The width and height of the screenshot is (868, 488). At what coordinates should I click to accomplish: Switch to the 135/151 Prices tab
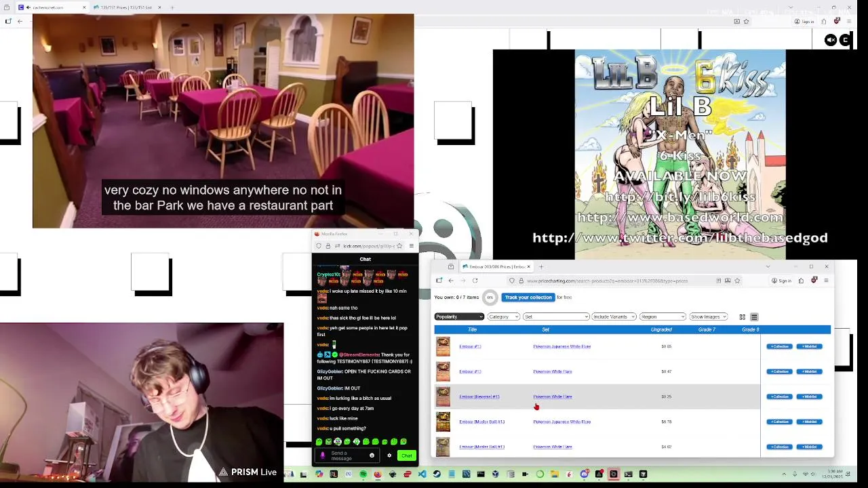[x=125, y=7]
